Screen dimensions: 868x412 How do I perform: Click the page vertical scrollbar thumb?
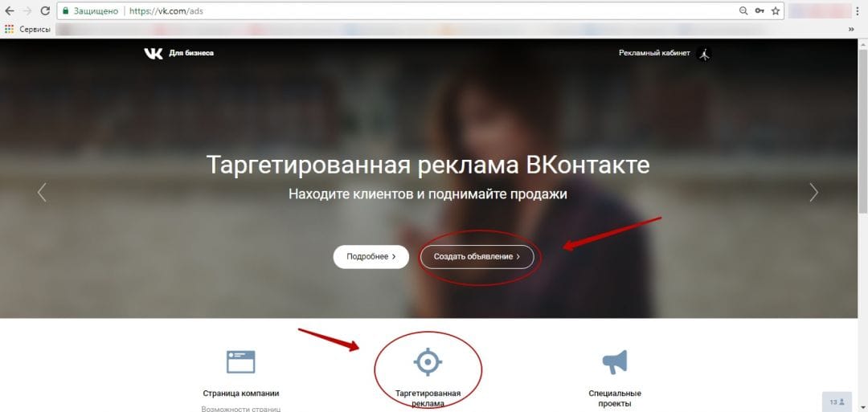click(863, 131)
